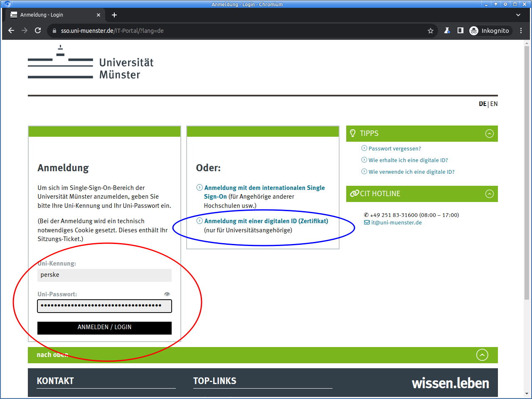
Task: Toggle the browser side panel icon
Action: (461, 30)
